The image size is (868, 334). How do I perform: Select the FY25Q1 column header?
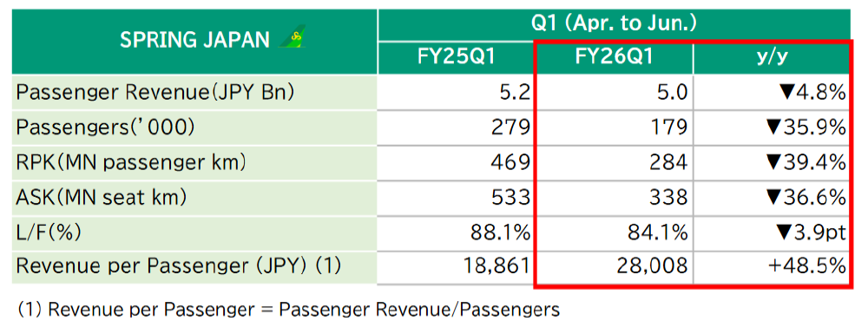click(456, 58)
